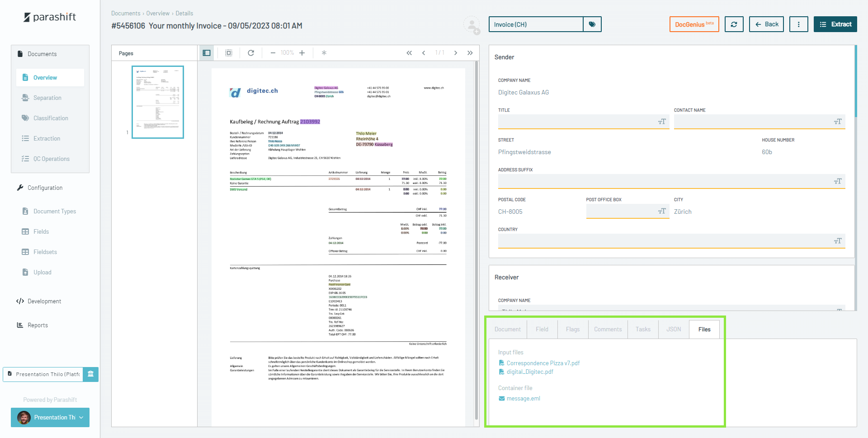868x438 pixels.
Task: Jump to the first page
Action: (x=409, y=53)
